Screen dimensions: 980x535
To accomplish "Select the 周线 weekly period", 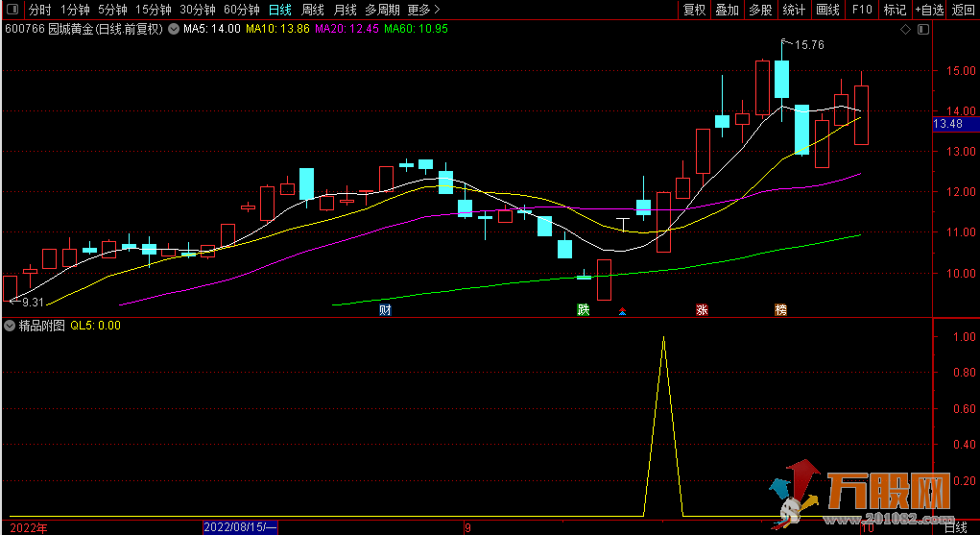I will tap(313, 10).
